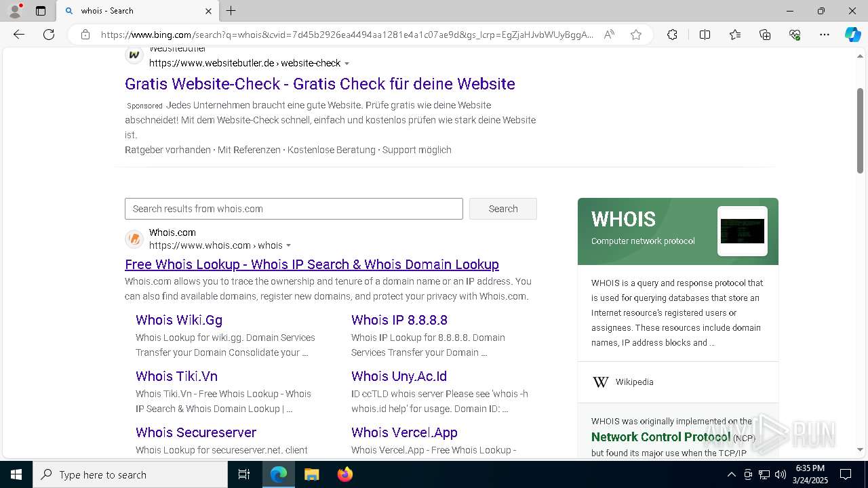Open Task View on the taskbar
868x488 pixels.
point(244,474)
